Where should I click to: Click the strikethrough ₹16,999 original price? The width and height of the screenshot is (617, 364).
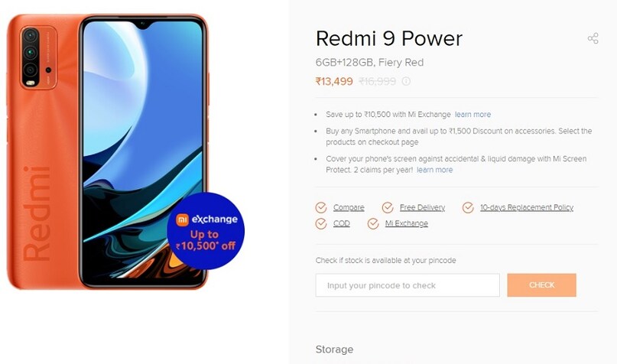tap(378, 82)
